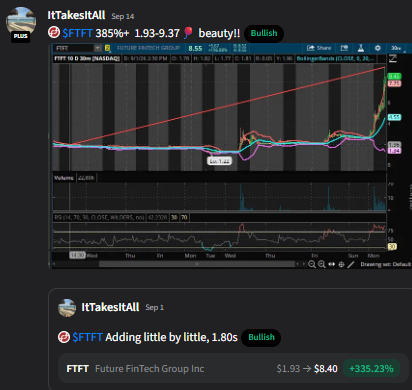Open ItTakesItAll avatar in quoted Sep 1 post
The width and height of the screenshot is (412, 390).
click(x=67, y=308)
